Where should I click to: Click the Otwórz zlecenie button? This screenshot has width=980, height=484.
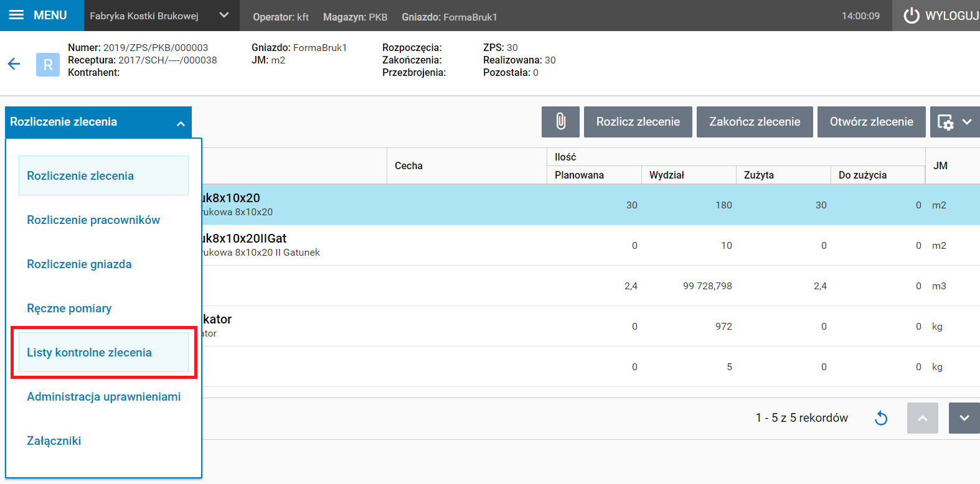click(871, 122)
